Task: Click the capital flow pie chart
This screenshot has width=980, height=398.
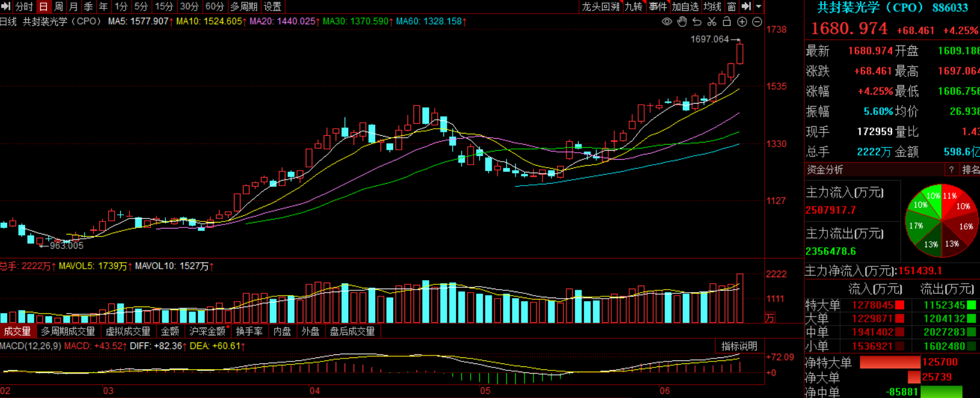Action: 941,221
